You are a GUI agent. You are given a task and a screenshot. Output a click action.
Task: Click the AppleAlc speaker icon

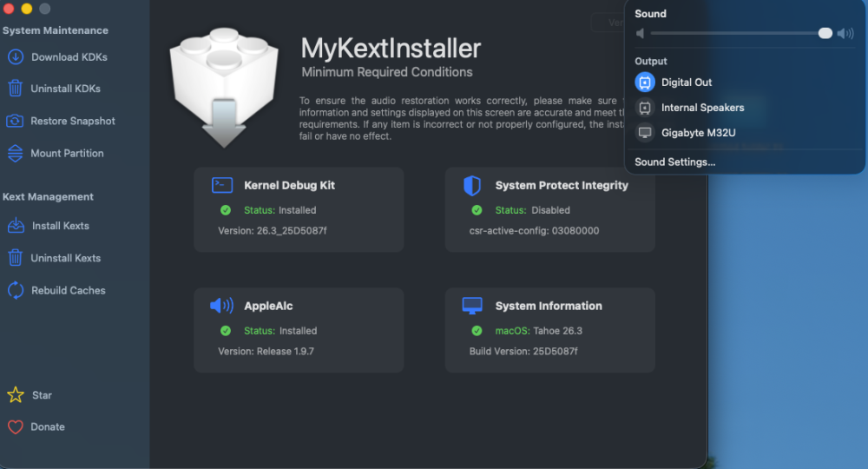(x=221, y=306)
